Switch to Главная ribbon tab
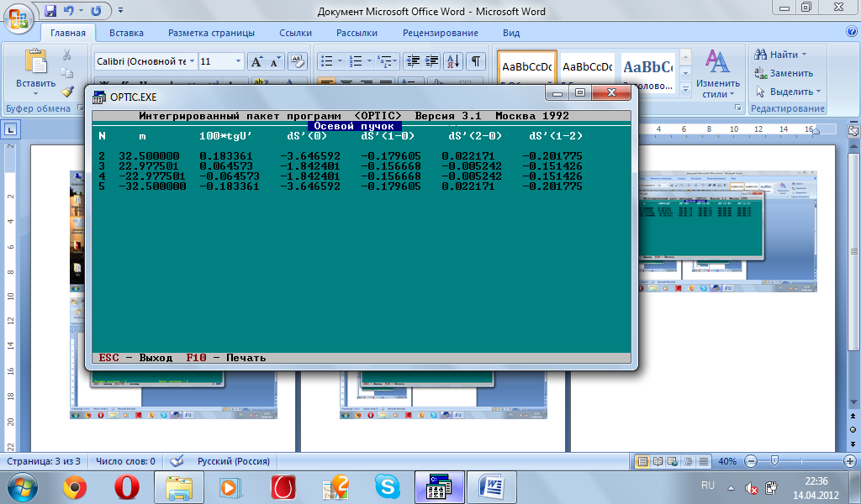Viewport: 861px width, 504px height. coord(68,33)
